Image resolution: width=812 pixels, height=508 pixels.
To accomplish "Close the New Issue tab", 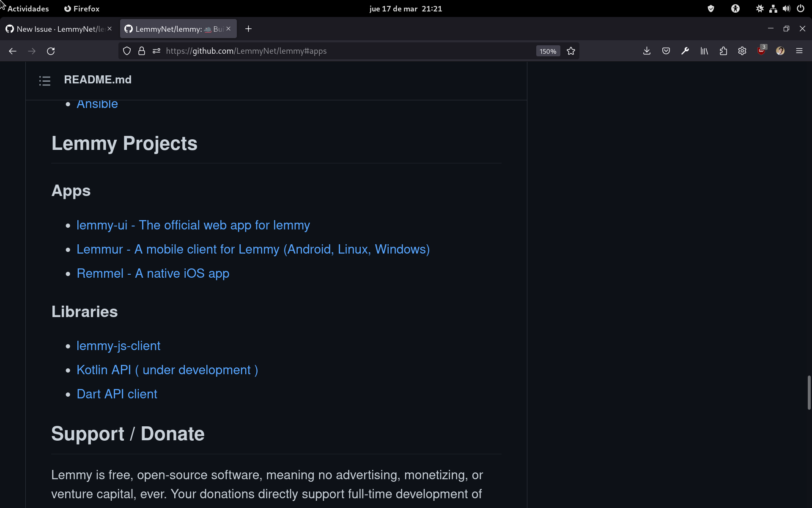I will tap(110, 29).
